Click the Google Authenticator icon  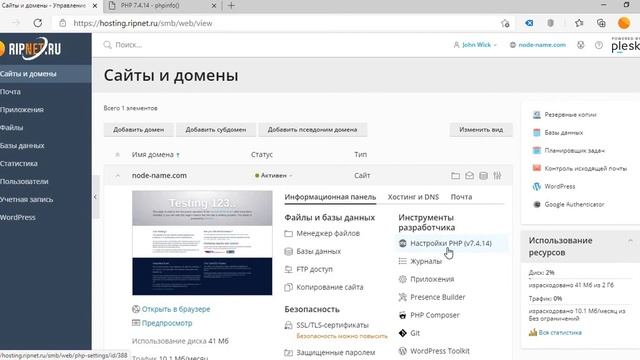point(537,204)
